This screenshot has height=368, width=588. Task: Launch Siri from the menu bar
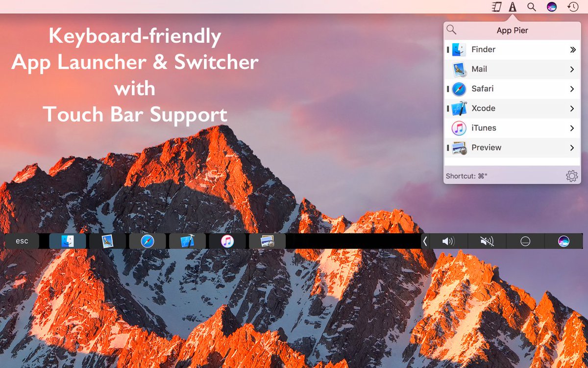(552, 7)
